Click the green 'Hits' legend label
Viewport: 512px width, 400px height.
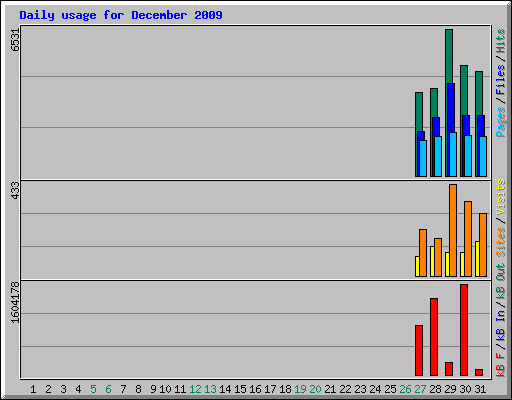pos(501,41)
